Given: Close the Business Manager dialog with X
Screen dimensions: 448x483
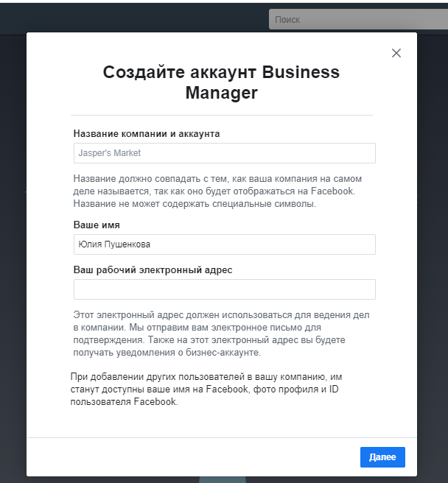Looking at the screenshot, I should [396, 53].
